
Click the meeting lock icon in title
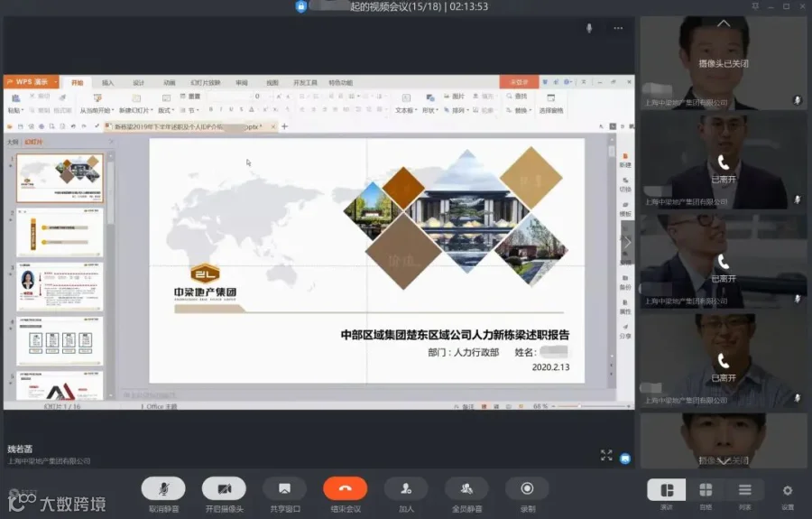coord(300,6)
